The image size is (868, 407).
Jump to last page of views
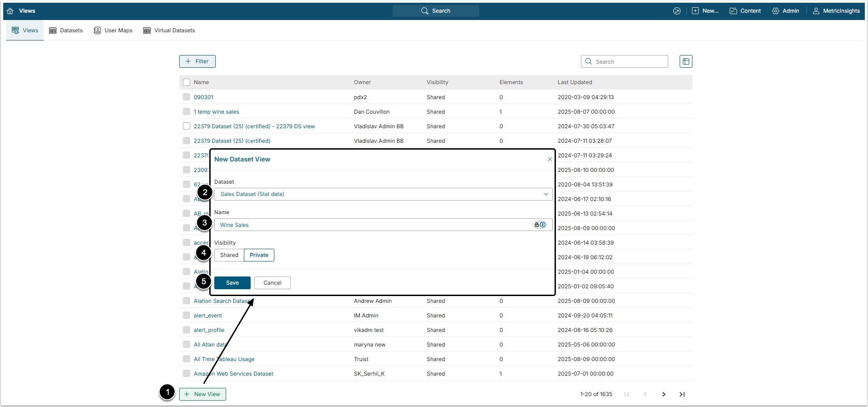[682, 394]
